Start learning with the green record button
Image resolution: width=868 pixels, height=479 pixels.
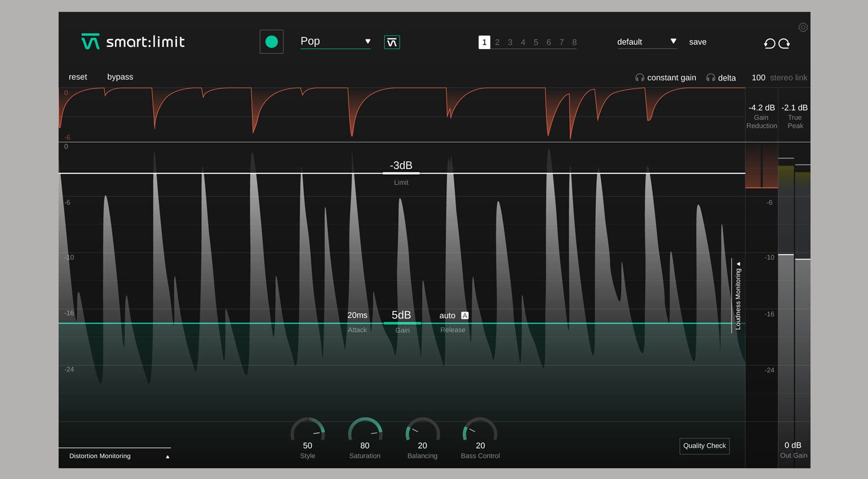click(271, 42)
